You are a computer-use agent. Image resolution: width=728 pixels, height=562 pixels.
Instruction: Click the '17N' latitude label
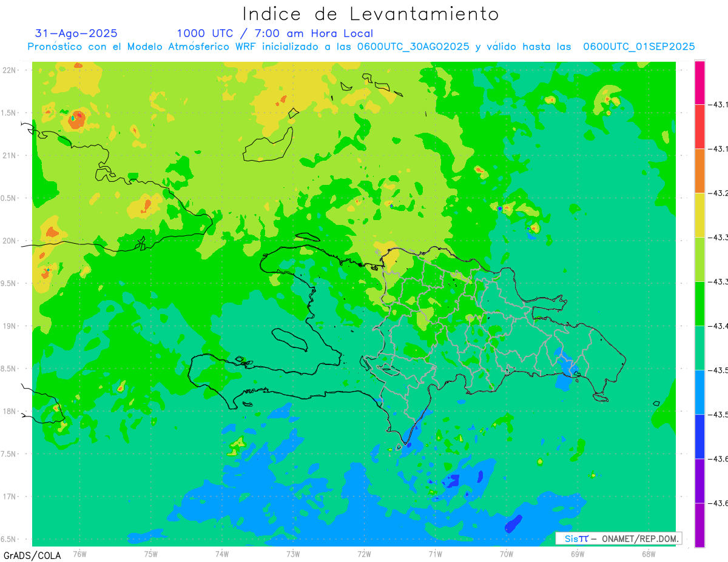[10, 497]
